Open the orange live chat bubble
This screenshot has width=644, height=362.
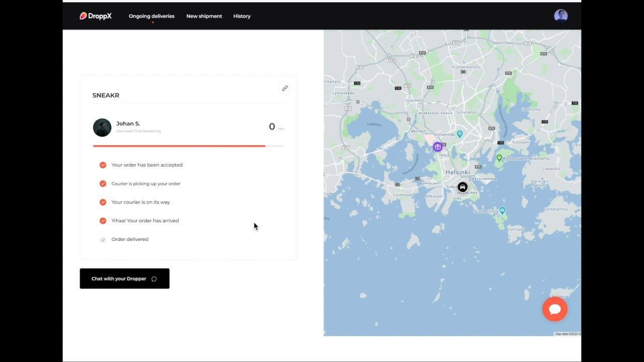[555, 309]
